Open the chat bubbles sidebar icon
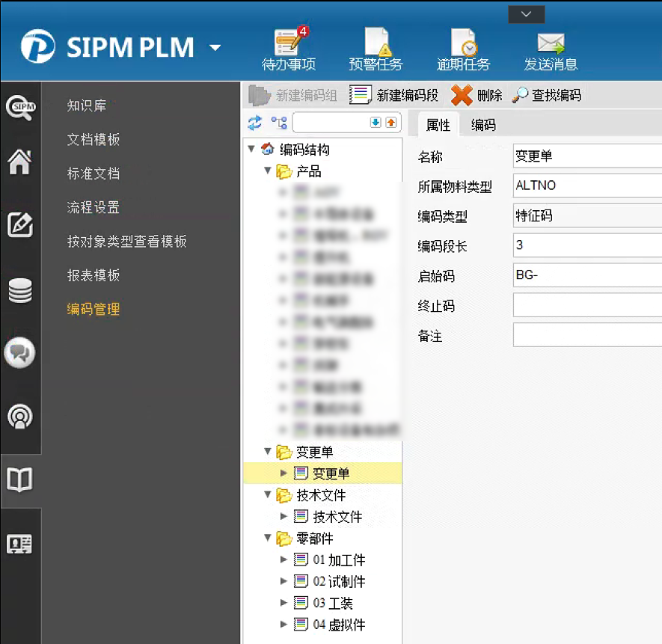Image resolution: width=662 pixels, height=644 pixels. (20, 353)
